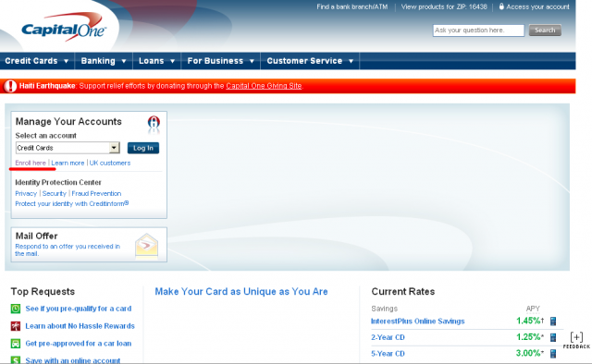Click the Mail Offer heading

point(37,237)
